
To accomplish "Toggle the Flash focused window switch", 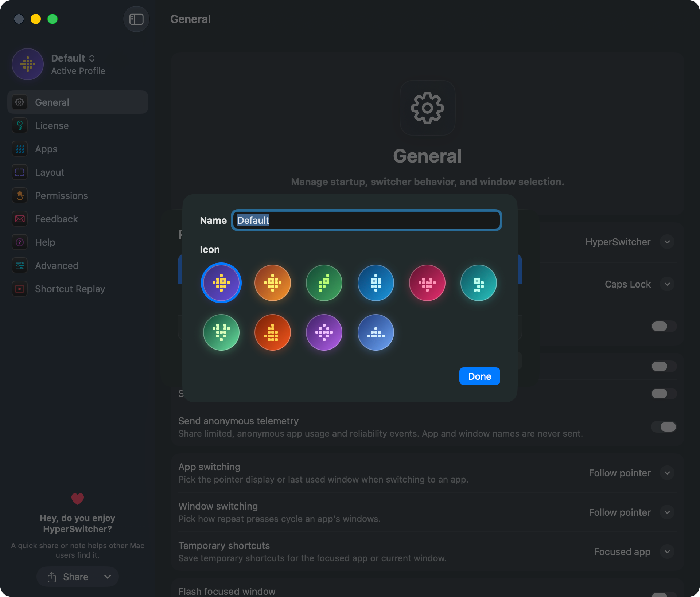I will pyautogui.click(x=664, y=594).
